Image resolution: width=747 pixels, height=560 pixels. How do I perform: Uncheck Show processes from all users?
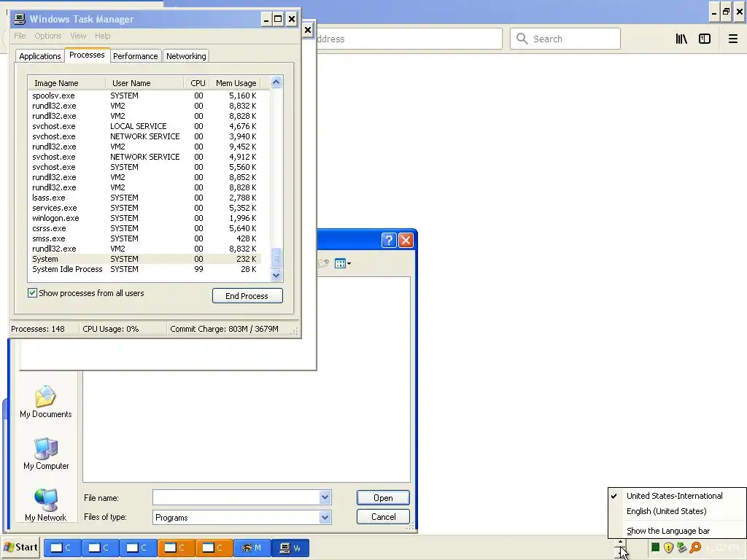[32, 293]
